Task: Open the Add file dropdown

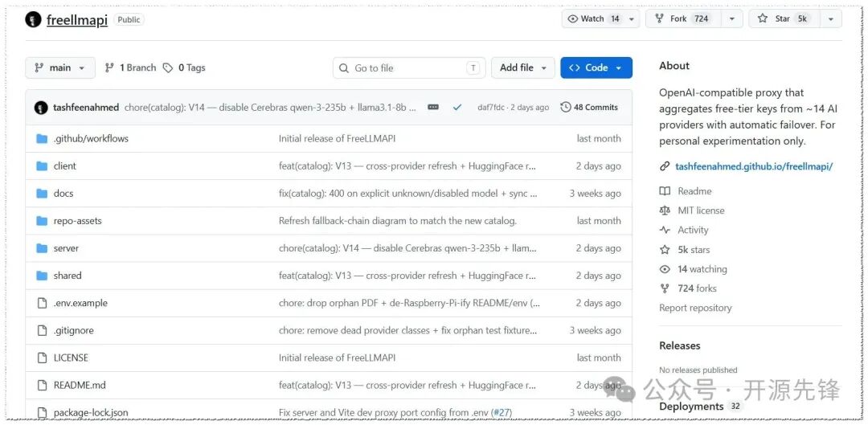Action: (523, 67)
